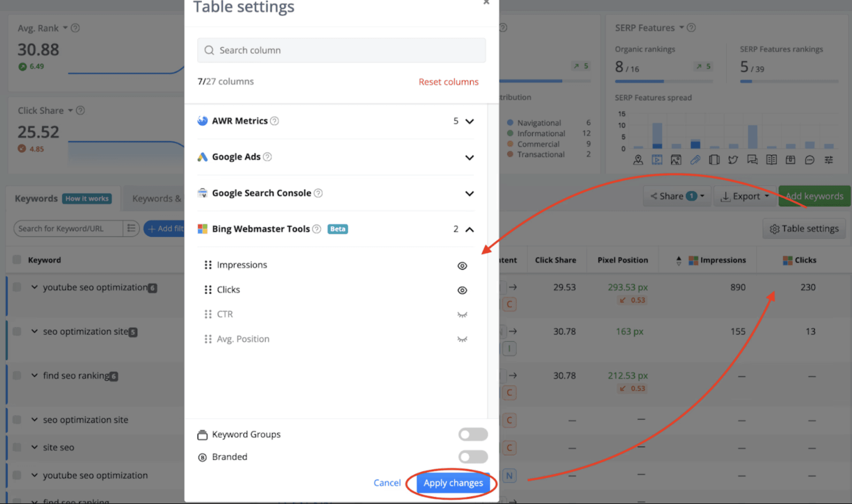The image size is (852, 504).
Task: Sort by the Impressions column sort arrows
Action: [679, 261]
